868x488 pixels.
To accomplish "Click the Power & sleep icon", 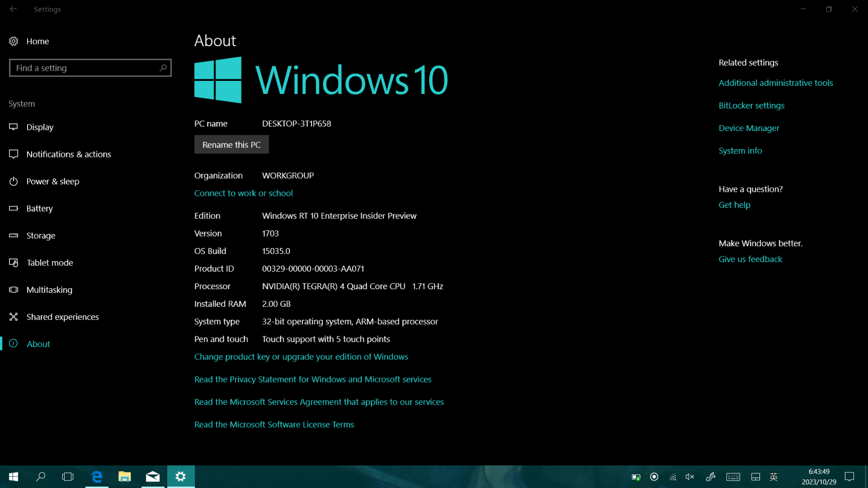I will click(x=14, y=181).
